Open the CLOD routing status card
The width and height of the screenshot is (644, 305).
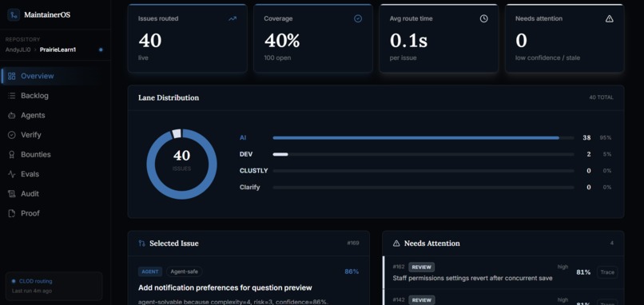click(54, 286)
